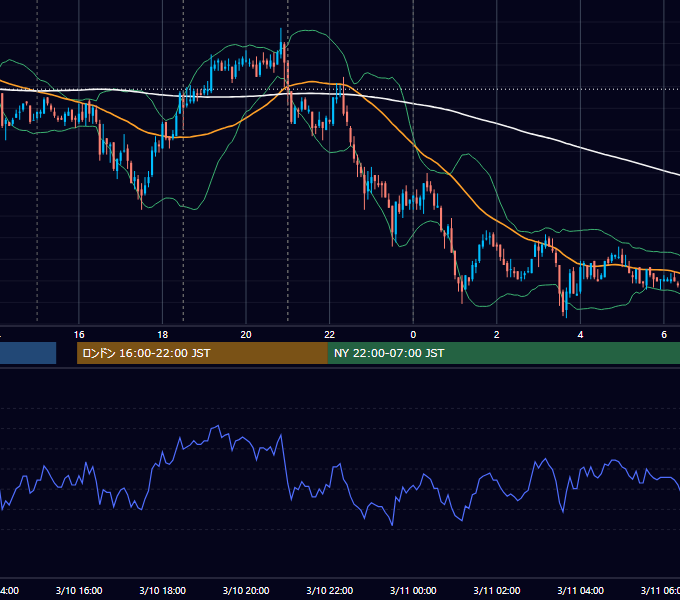Click the 3/11 04:00 date label
Viewport: 680px width, 600px height.
coord(580,590)
